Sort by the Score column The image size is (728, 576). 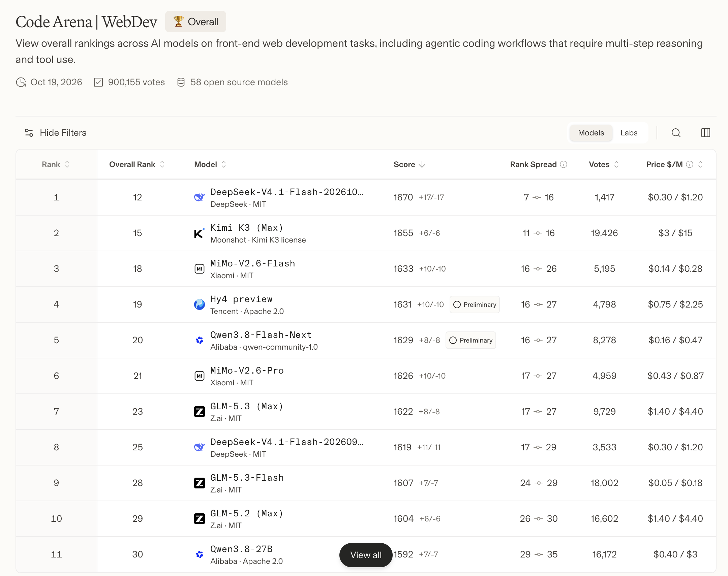[409, 165]
